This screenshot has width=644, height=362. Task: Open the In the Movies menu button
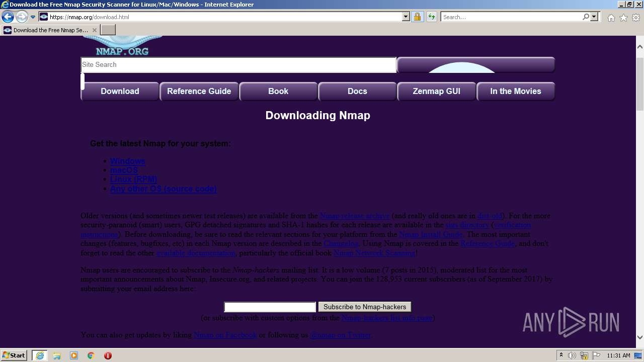click(516, 92)
